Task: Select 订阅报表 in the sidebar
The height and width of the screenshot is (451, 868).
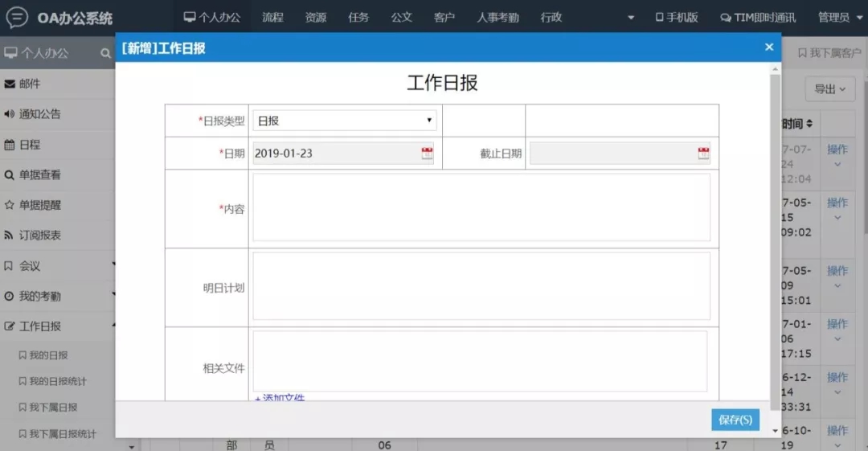Action: [39, 236]
